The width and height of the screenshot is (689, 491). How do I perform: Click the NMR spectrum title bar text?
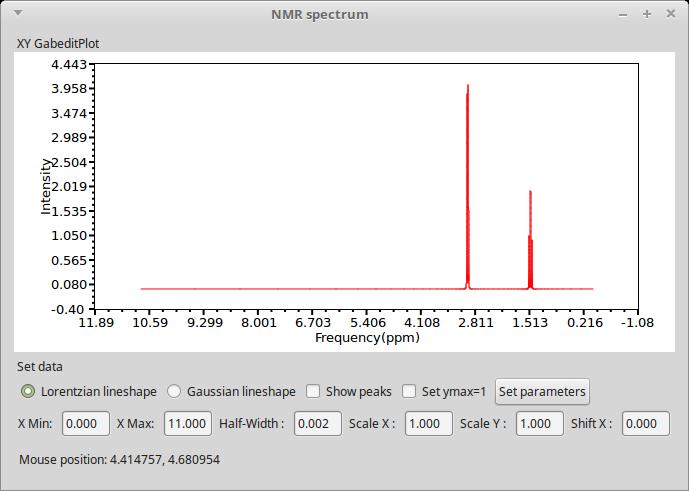(x=319, y=14)
